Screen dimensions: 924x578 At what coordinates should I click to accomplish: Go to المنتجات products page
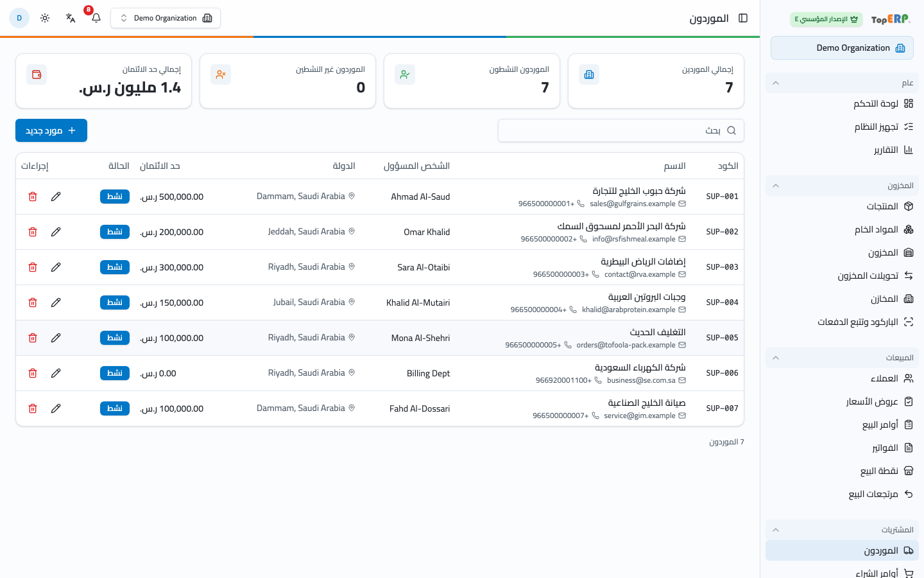842,206
